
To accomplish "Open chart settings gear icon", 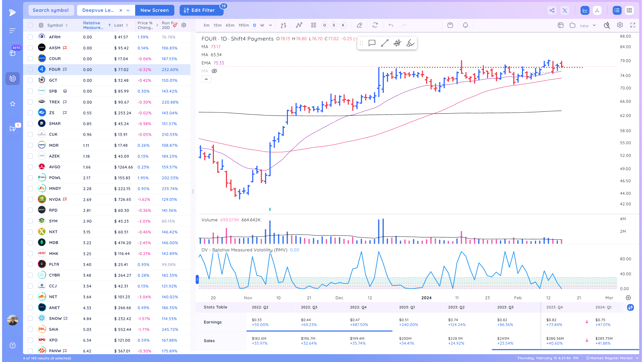I will point(620,25).
